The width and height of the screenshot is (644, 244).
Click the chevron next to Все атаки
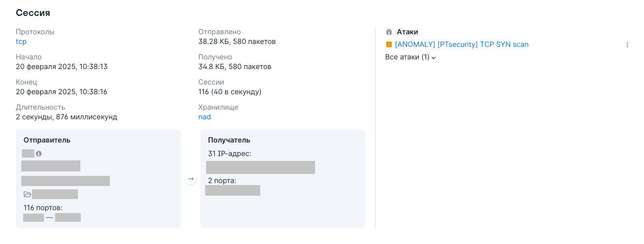point(434,57)
